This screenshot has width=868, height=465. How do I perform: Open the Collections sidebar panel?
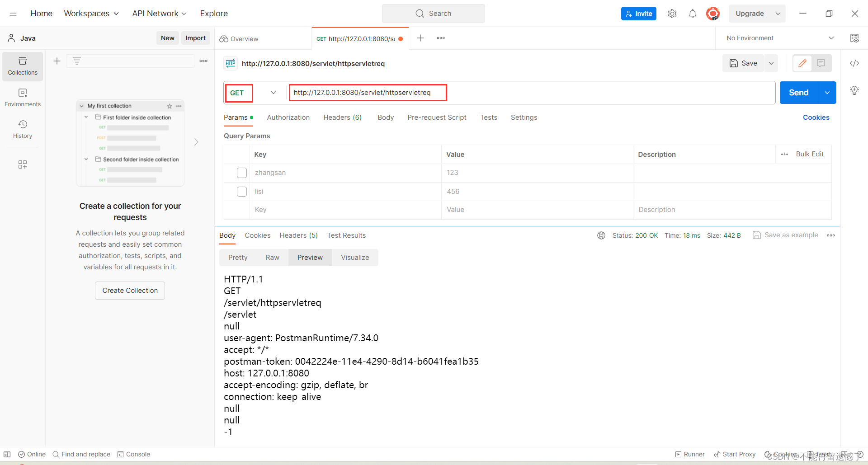coord(22,66)
